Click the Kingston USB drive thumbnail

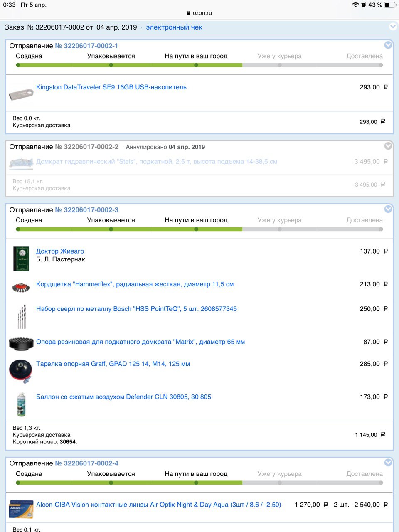pyautogui.click(x=21, y=94)
